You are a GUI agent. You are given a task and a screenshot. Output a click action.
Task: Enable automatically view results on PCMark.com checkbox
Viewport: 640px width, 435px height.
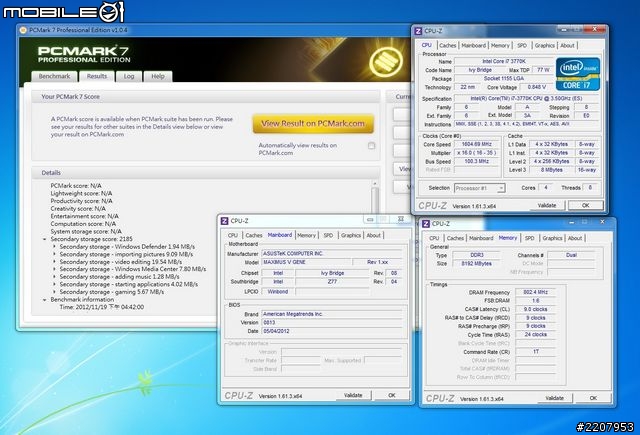(x=371, y=146)
